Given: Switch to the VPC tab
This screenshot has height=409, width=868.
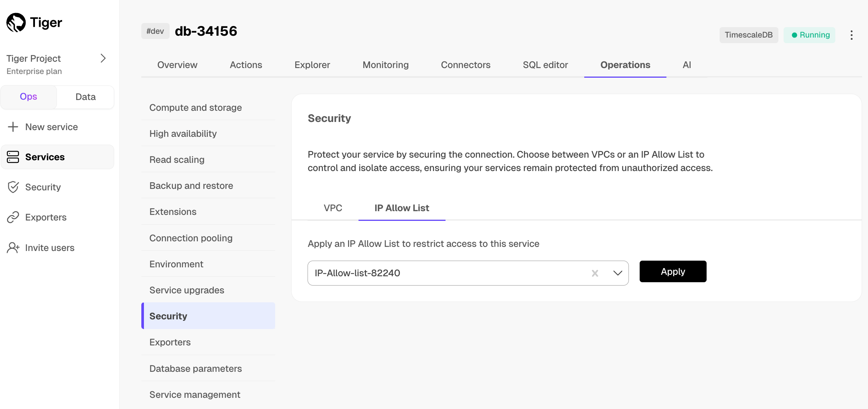Looking at the screenshot, I should (x=333, y=208).
